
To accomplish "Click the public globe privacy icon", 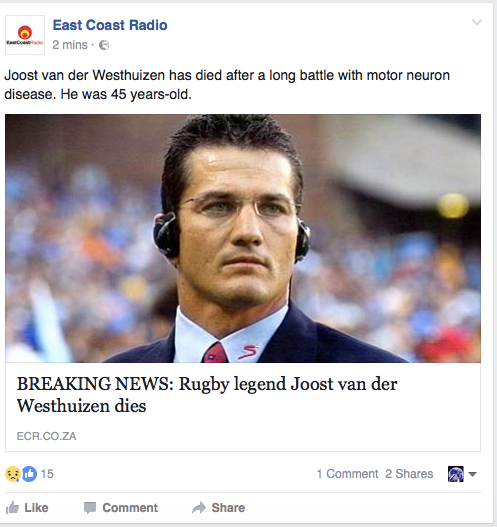I will 104,45.
